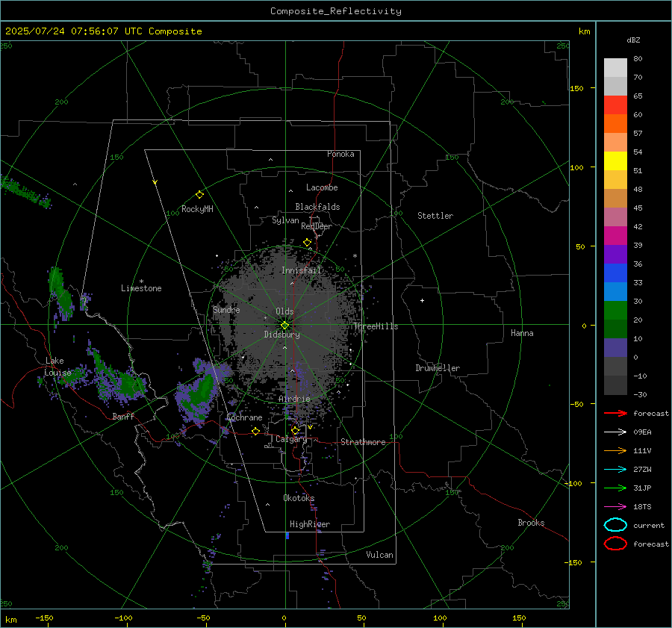Viewport: 672px width, 628px height.
Task: Select the cyan 27ZW arrow icon
Action: (615, 470)
